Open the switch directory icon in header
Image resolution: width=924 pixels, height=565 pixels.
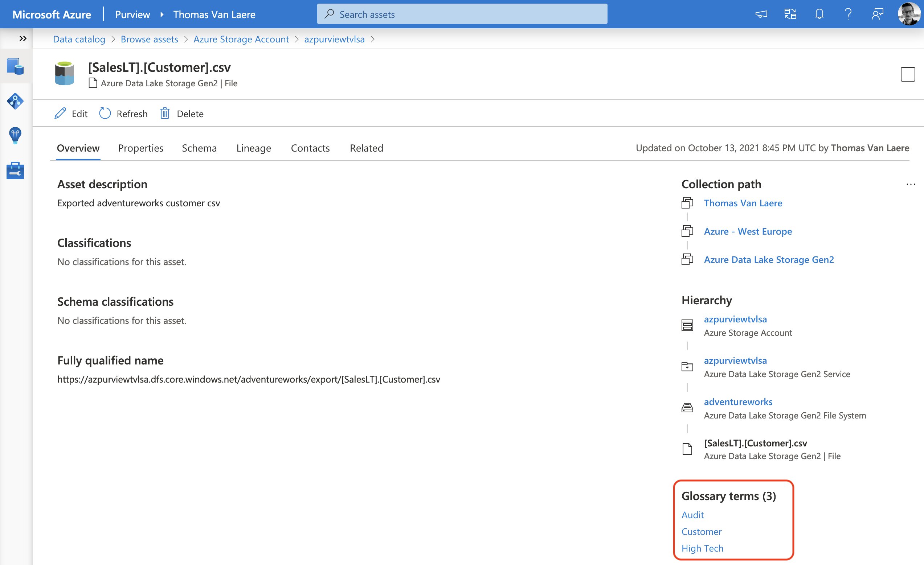coord(790,14)
